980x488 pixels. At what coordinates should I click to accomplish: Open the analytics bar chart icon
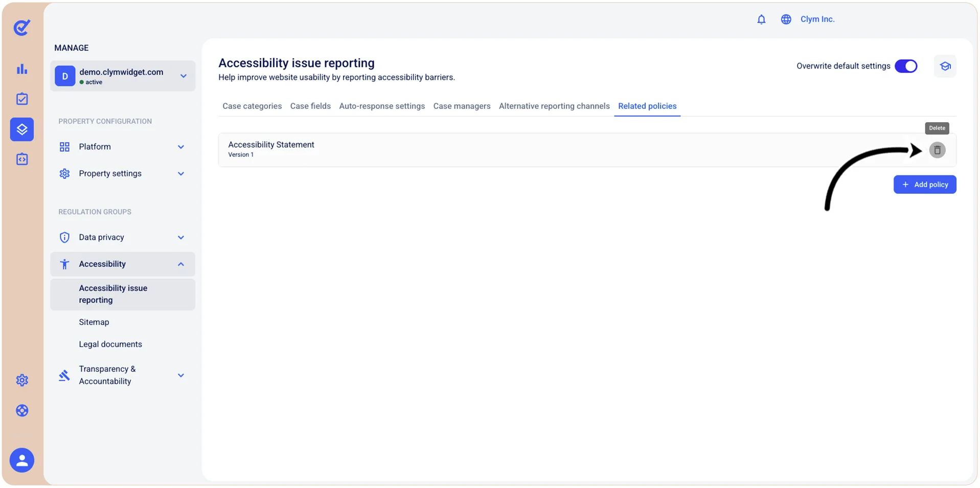coord(22,69)
